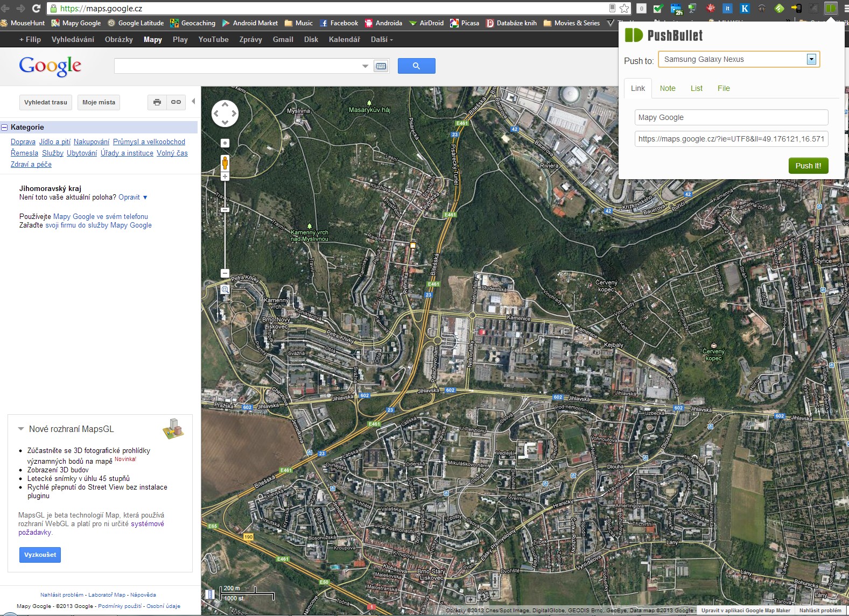Click the Push It! button
This screenshot has height=616, width=849.
pos(808,166)
